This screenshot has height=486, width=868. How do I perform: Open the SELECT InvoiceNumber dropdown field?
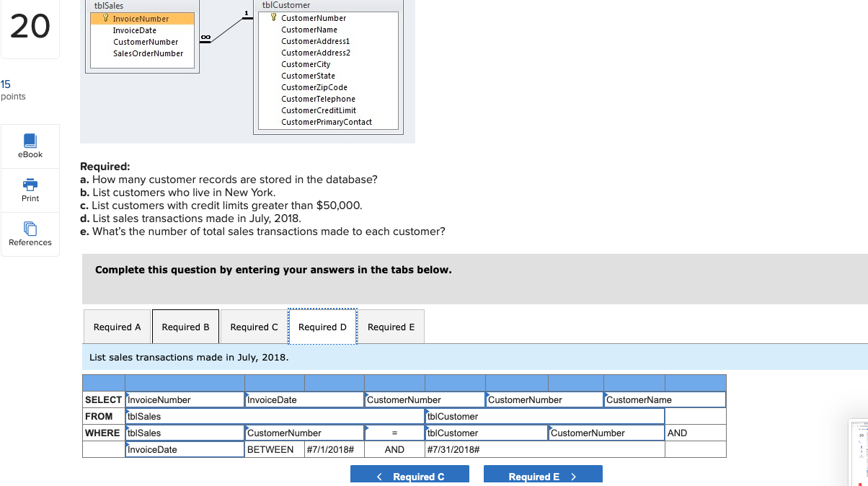pyautogui.click(x=185, y=399)
